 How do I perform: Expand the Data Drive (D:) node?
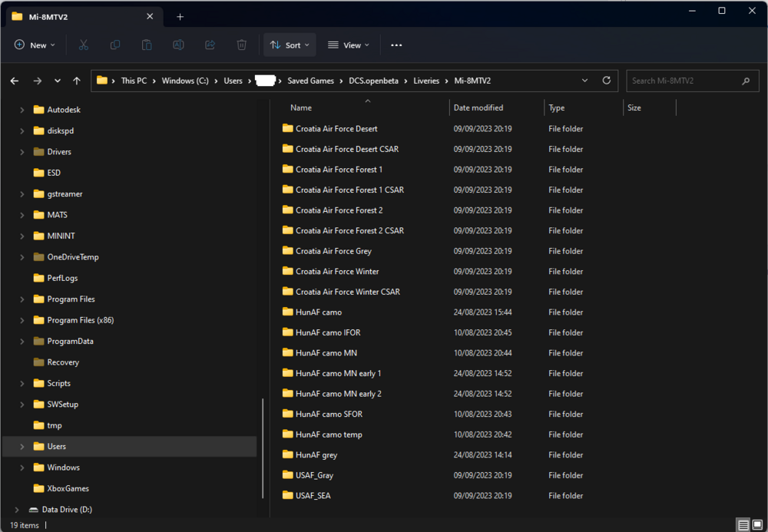(16, 510)
